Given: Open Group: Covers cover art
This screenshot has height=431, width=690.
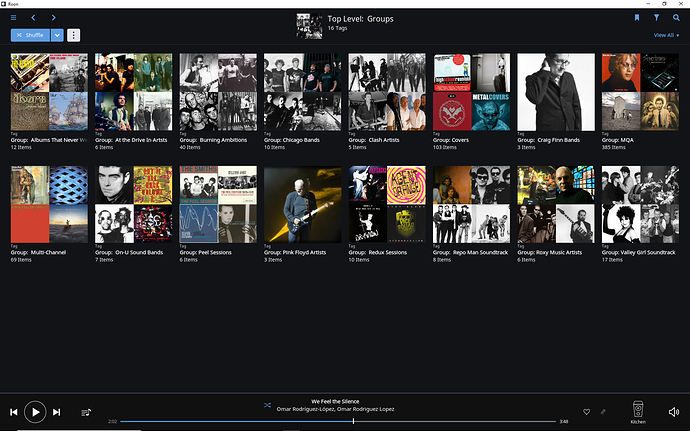Looking at the screenshot, I should click(x=472, y=92).
